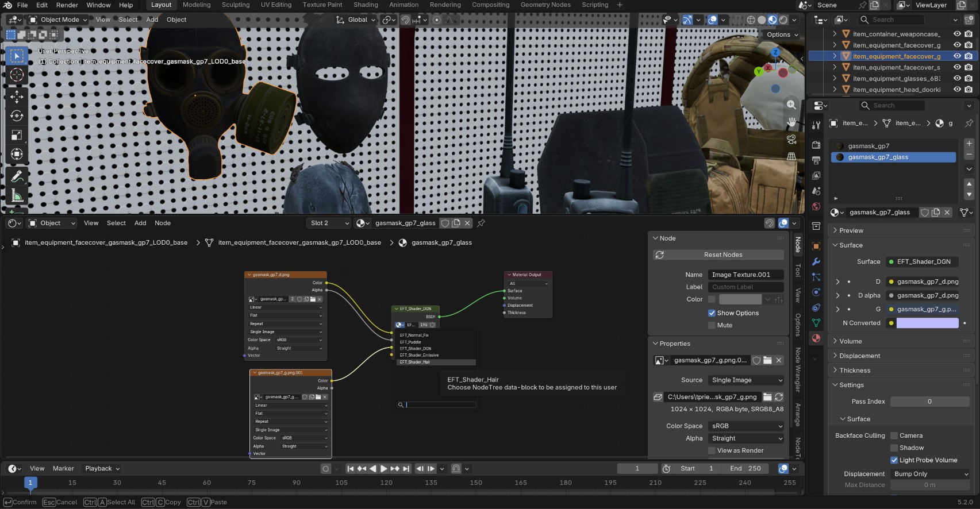
Task: Activate the Rotate tool
Action: pyautogui.click(x=17, y=115)
